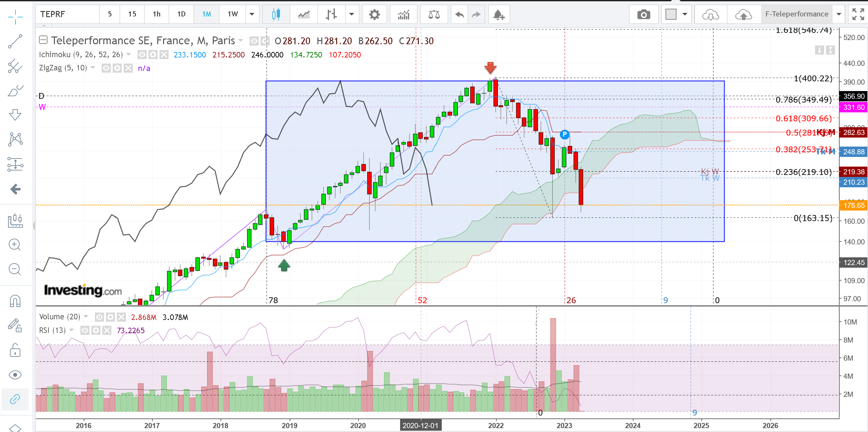Expand the F-Teleperformance layout dropdown
The height and width of the screenshot is (432, 868).
click(x=839, y=14)
